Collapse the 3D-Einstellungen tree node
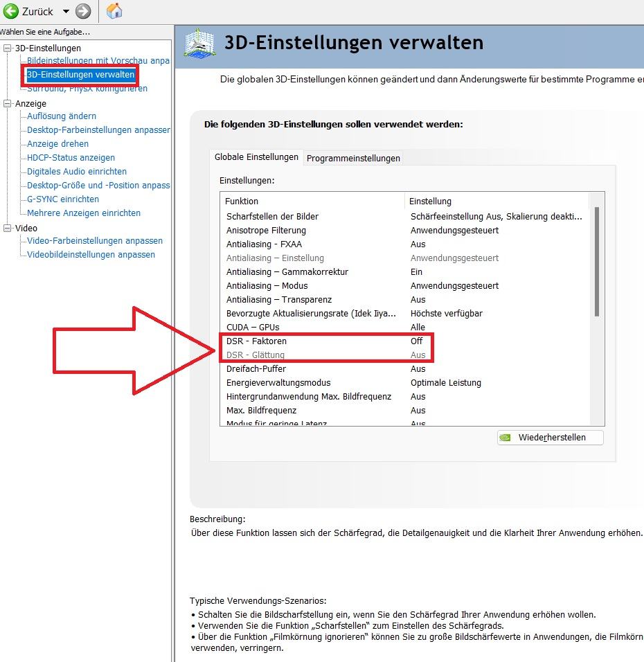Viewport: 644px width, 662px height. click(7, 48)
